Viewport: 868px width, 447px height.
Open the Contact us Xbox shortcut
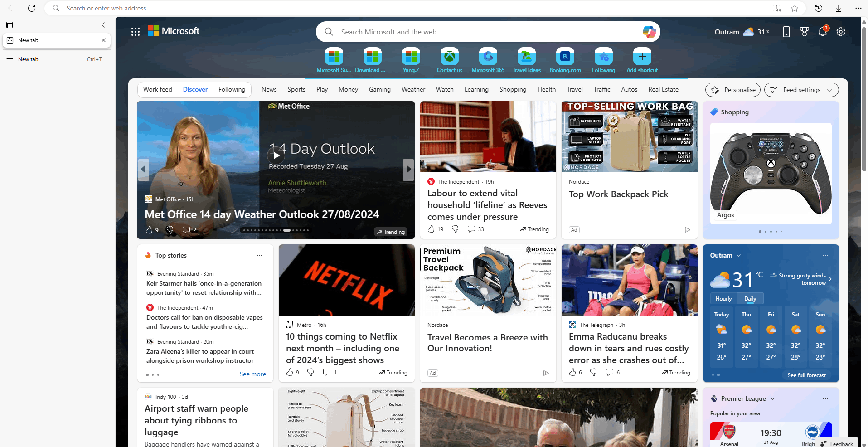[x=450, y=60]
